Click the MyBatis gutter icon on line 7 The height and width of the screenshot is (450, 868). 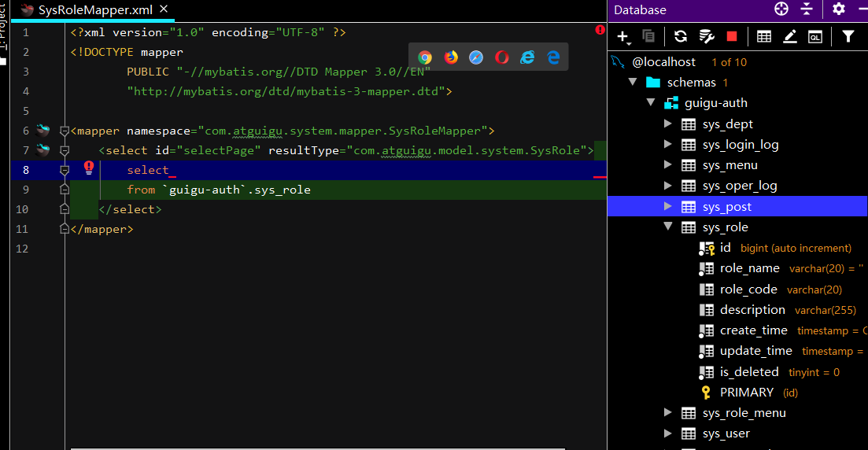click(x=42, y=150)
